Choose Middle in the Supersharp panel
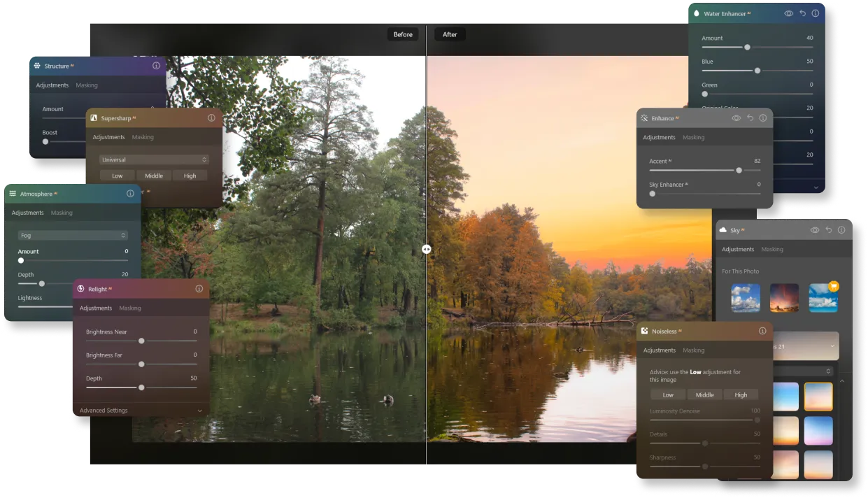 (154, 176)
